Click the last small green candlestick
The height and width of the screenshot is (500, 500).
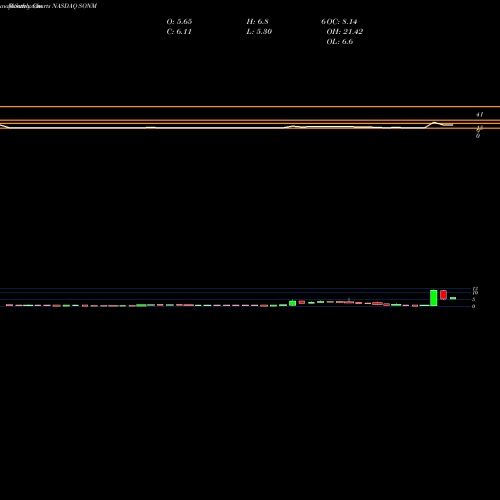pos(453,298)
